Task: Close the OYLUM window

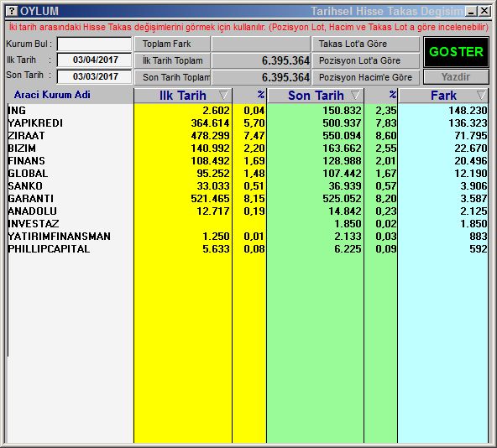Action: (x=484, y=12)
